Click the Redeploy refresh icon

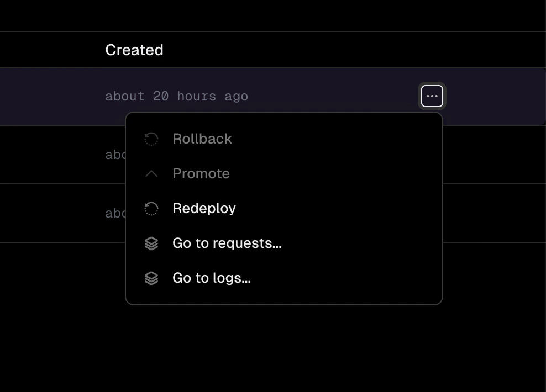(x=151, y=208)
